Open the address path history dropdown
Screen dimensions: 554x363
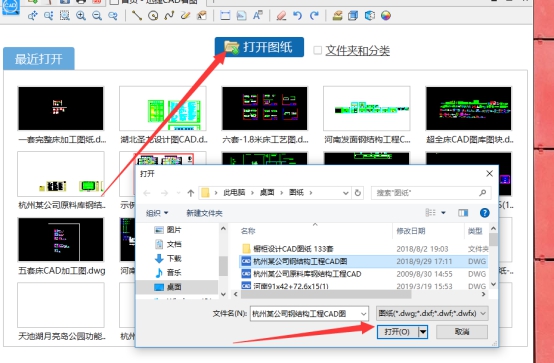point(346,193)
